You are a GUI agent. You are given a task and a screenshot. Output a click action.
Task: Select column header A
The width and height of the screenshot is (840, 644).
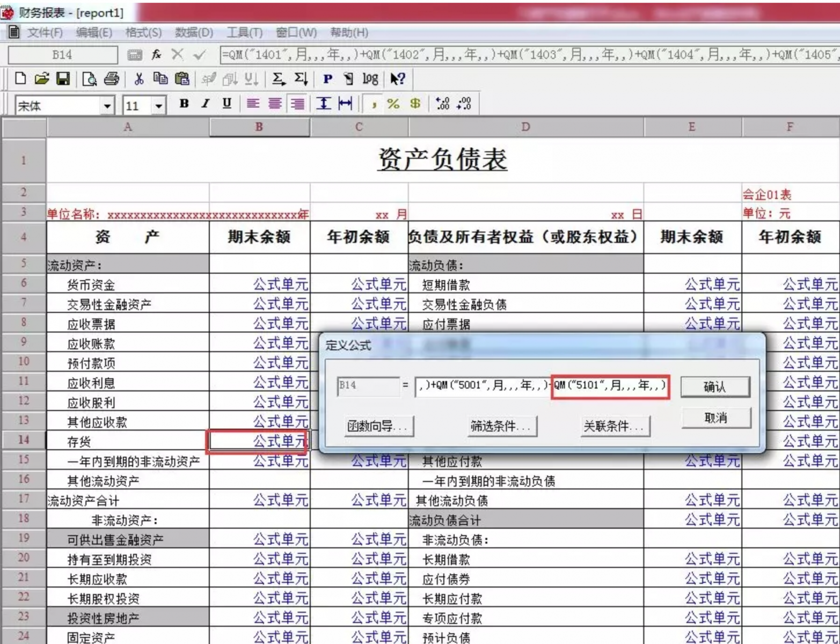[x=128, y=127]
